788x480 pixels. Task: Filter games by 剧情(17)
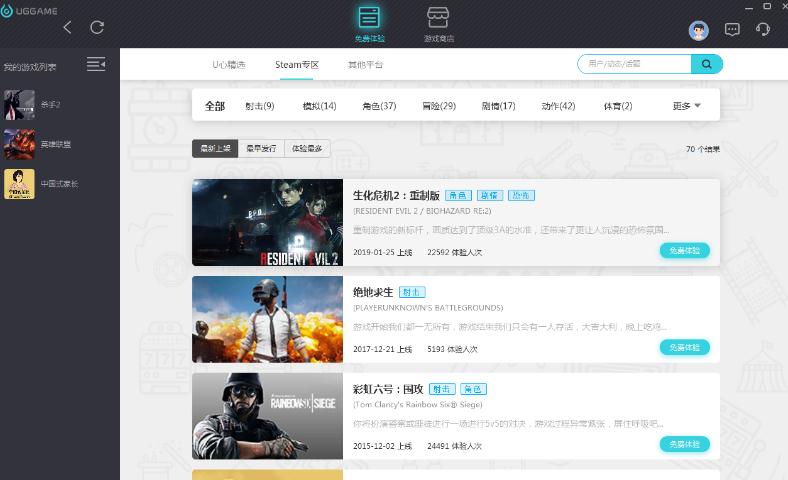point(499,106)
